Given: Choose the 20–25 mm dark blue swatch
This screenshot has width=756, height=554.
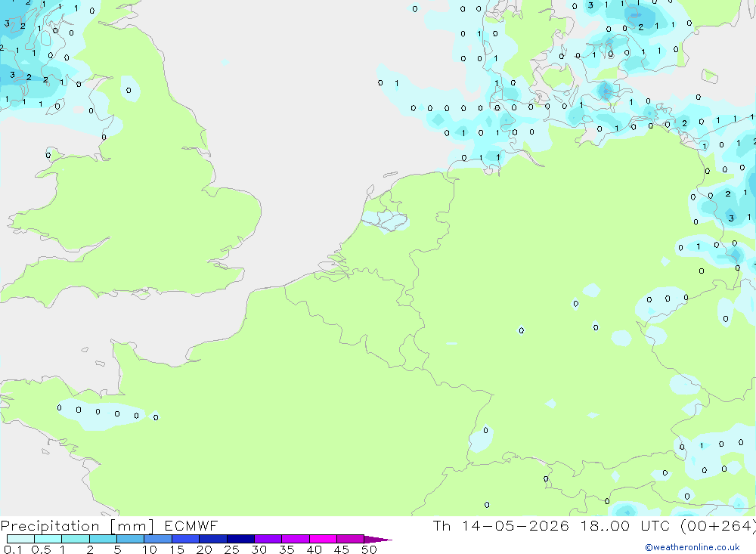Looking at the screenshot, I should [x=213, y=539].
